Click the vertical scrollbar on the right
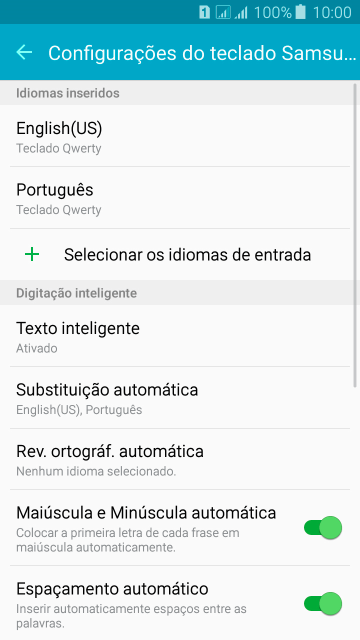 [x=356, y=235]
